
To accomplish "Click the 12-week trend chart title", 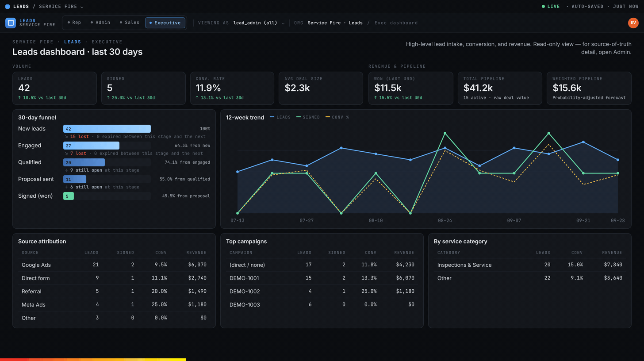I will 245,118.
